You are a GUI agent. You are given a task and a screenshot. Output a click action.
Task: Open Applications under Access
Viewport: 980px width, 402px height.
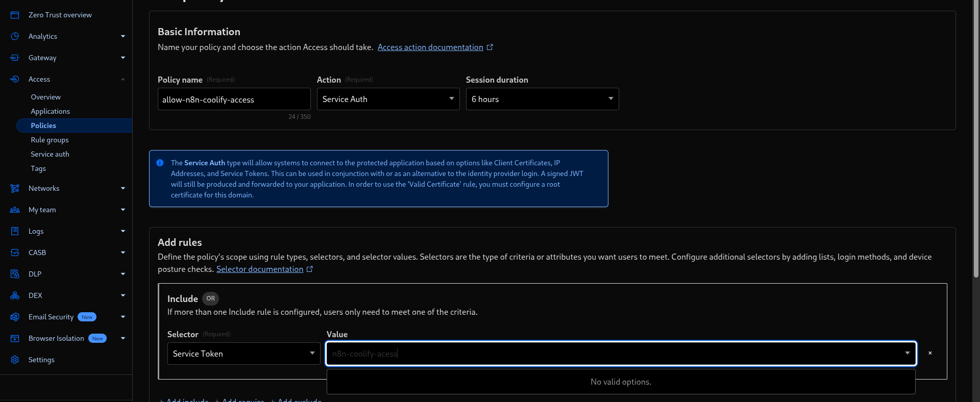[50, 111]
